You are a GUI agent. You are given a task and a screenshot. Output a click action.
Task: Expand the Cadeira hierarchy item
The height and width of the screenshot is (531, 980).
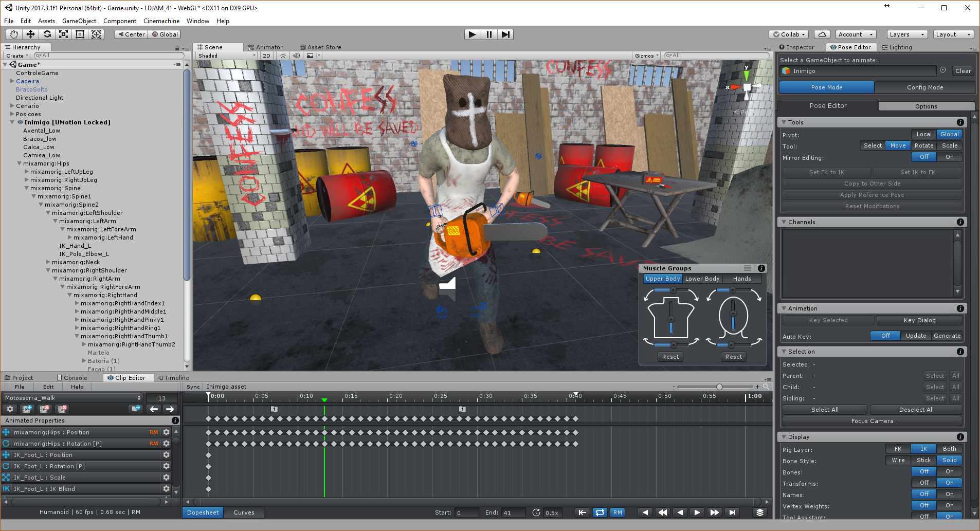(x=12, y=81)
